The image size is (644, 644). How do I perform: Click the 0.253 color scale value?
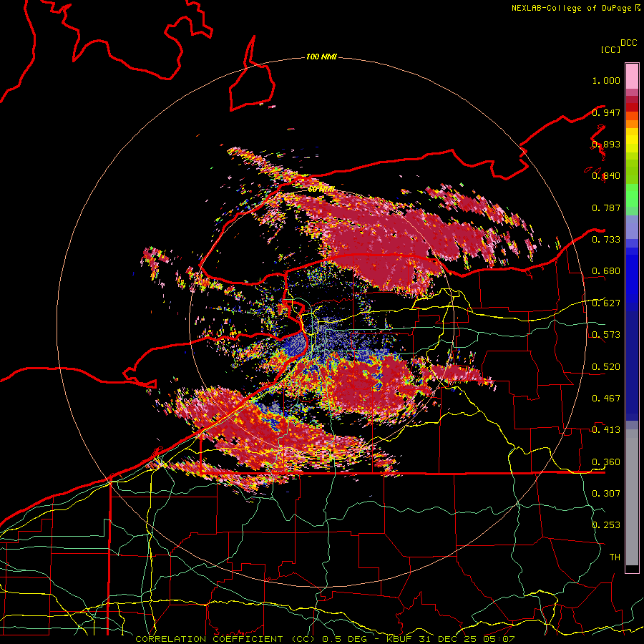click(606, 525)
